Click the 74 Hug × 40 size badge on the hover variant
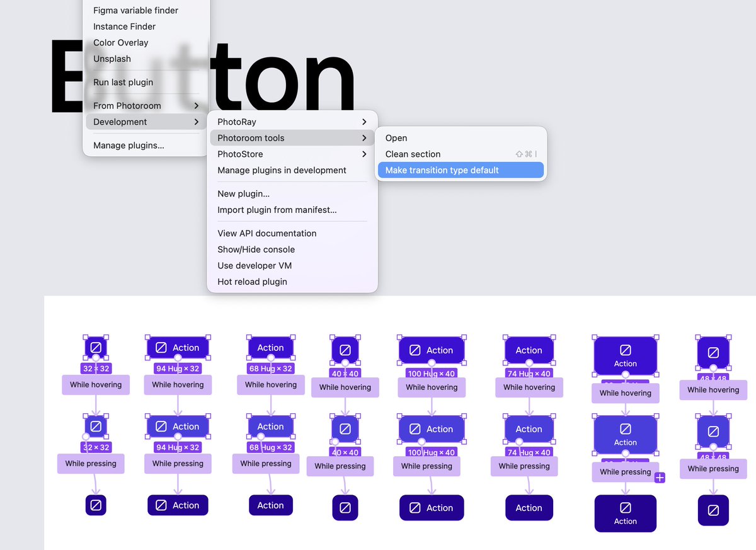756x550 pixels. (529, 452)
